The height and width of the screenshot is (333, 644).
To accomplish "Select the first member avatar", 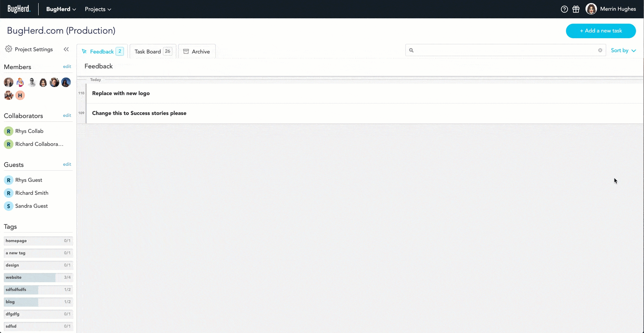I will [x=9, y=82].
